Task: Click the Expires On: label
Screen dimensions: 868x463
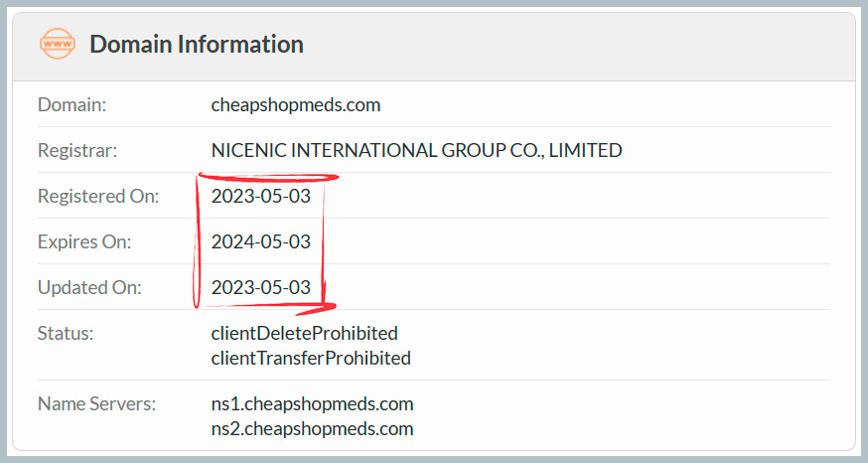Action: tap(84, 241)
